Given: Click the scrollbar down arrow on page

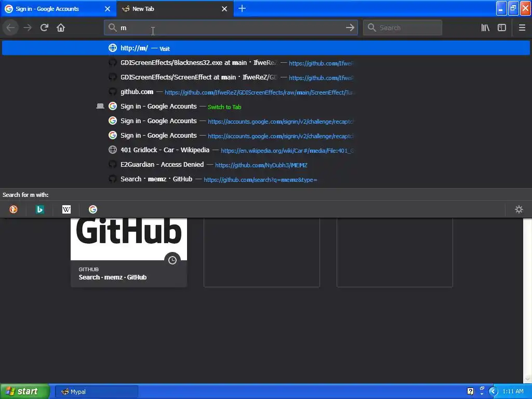Looking at the screenshot, I should [x=527, y=378].
